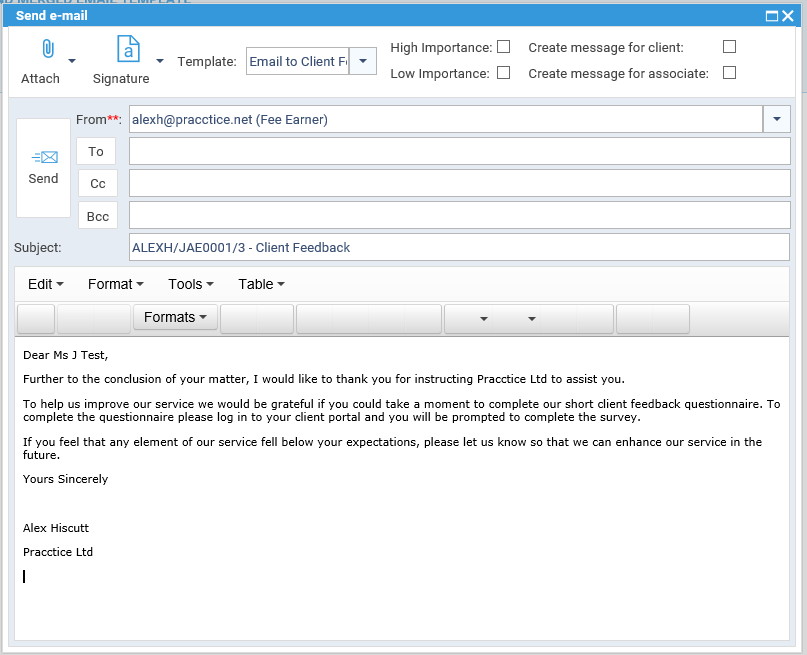Image resolution: width=807 pixels, height=655 pixels.
Task: Focus the Cc address input field
Action: click(460, 183)
